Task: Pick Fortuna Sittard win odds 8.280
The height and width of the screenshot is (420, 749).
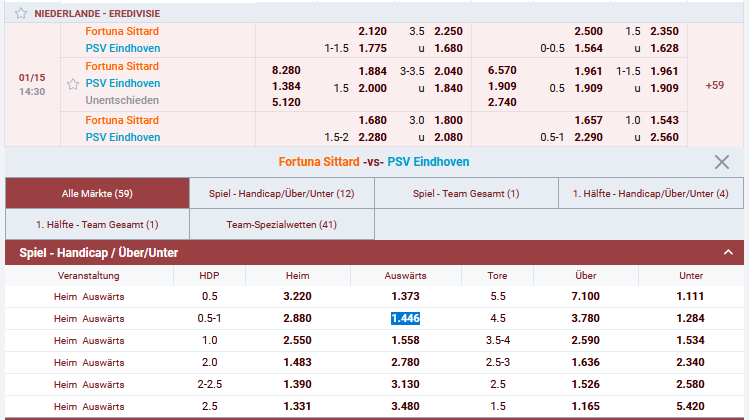Action: coord(286,70)
